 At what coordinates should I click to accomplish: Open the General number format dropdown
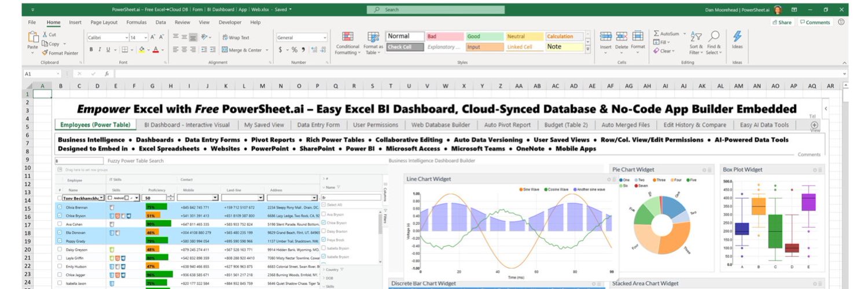(x=325, y=38)
